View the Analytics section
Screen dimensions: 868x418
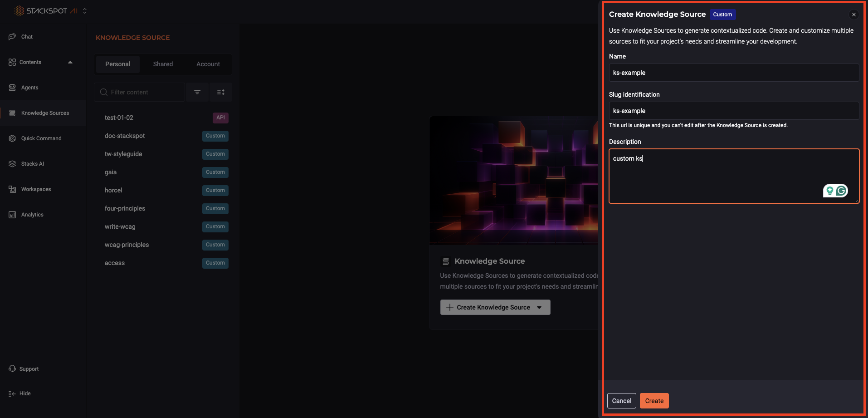[x=32, y=214]
